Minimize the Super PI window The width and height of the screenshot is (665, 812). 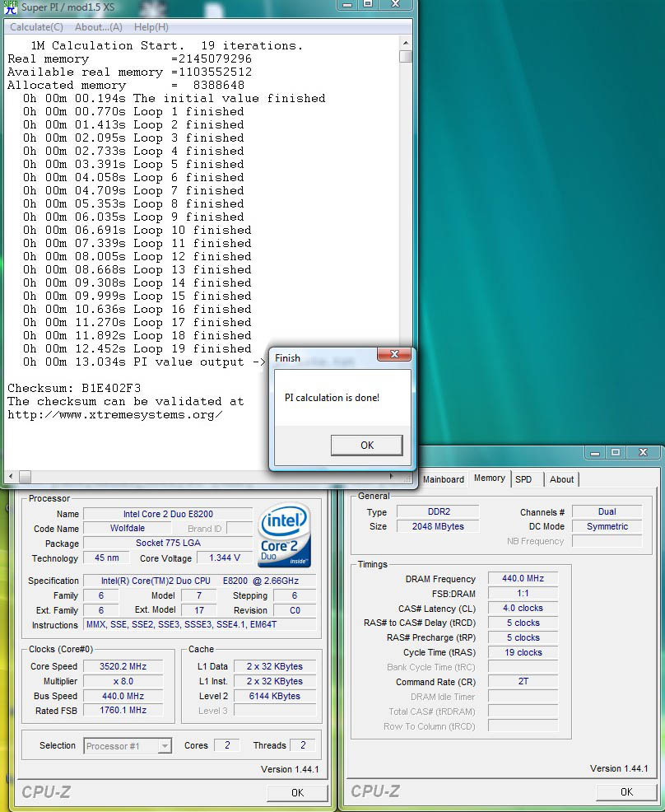click(348, 4)
